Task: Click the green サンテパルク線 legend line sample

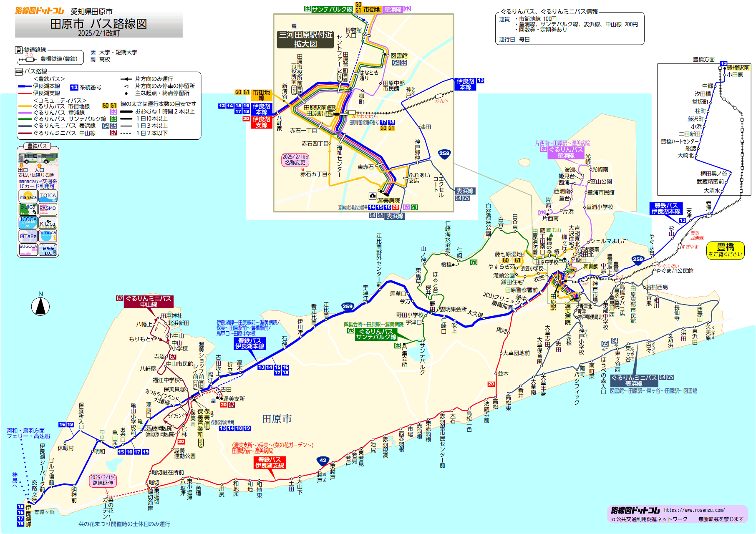Action: coord(25,119)
